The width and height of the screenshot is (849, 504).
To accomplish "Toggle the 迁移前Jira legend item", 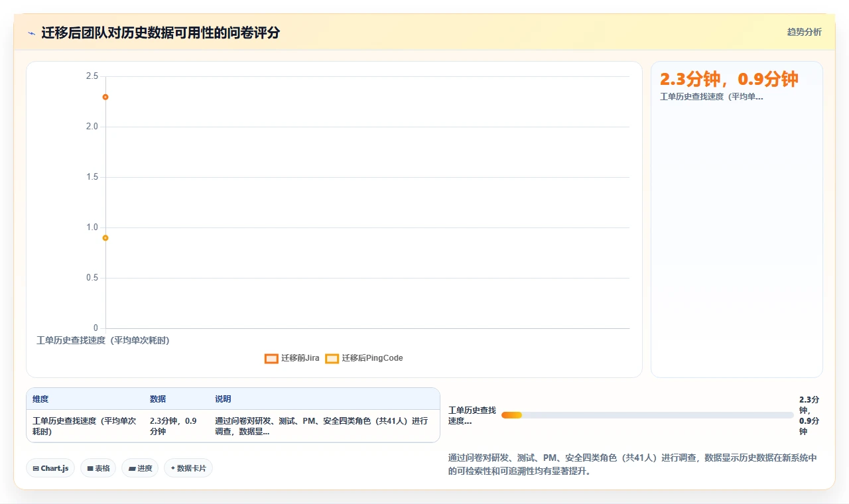I will 292,358.
